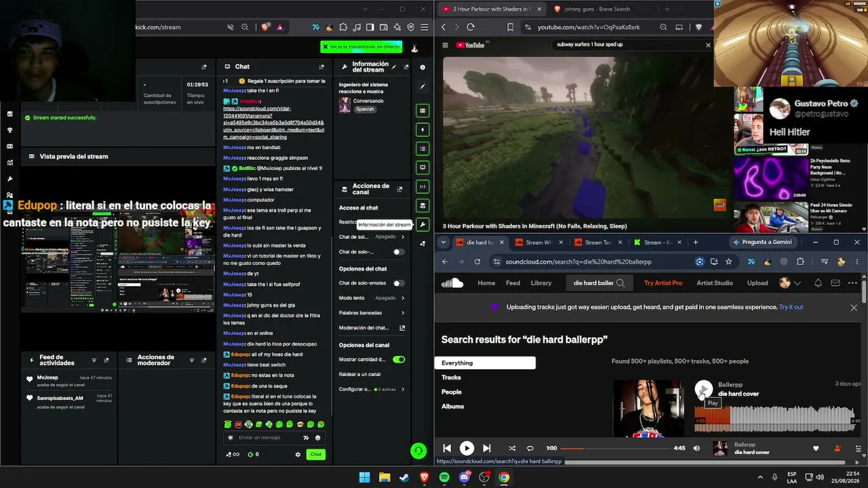Open the emoji picker in chat input
The width and height of the screenshot is (868, 488).
[317, 438]
